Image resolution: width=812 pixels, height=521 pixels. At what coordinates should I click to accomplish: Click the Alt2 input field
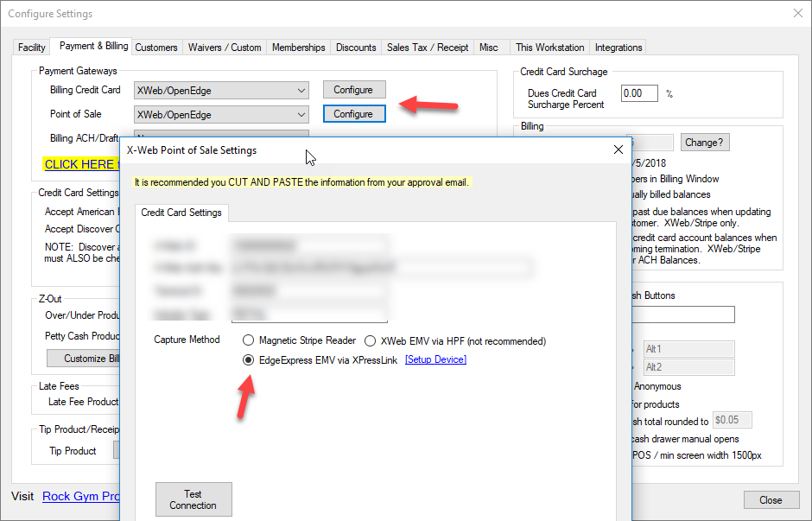[688, 367]
